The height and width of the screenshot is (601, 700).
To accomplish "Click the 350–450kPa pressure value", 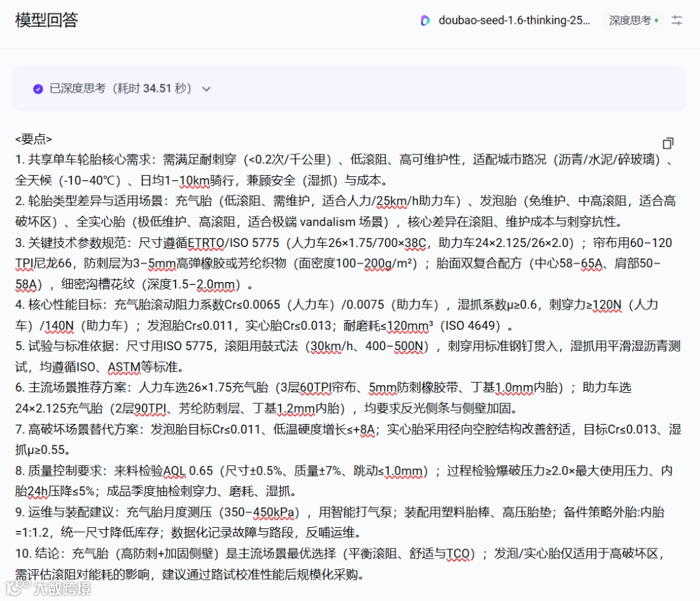I will (x=259, y=513).
